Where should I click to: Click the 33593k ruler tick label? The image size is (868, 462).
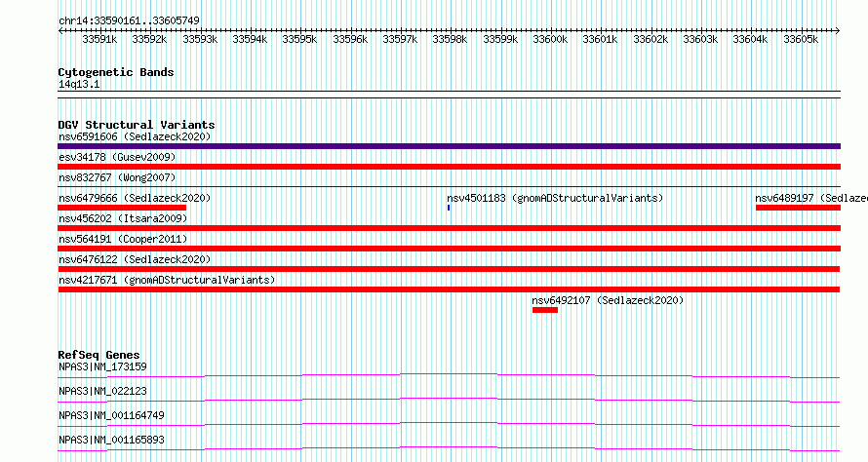pos(200,39)
